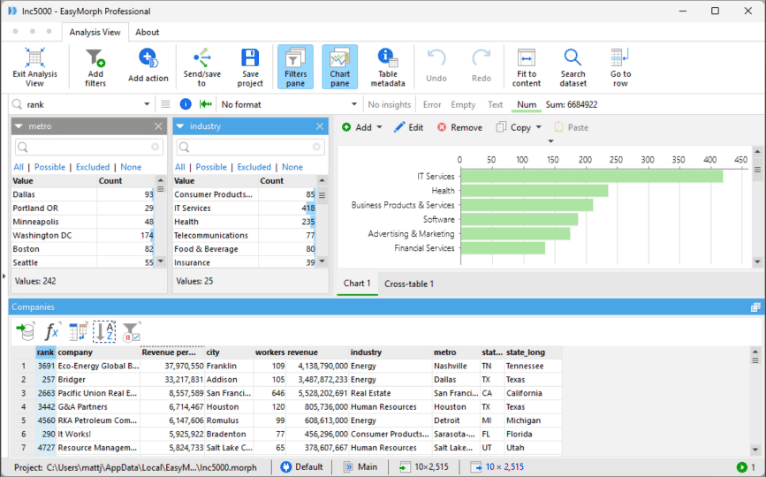Select Washington DC in metro filter
This screenshot has width=766, height=477.
(x=83, y=236)
